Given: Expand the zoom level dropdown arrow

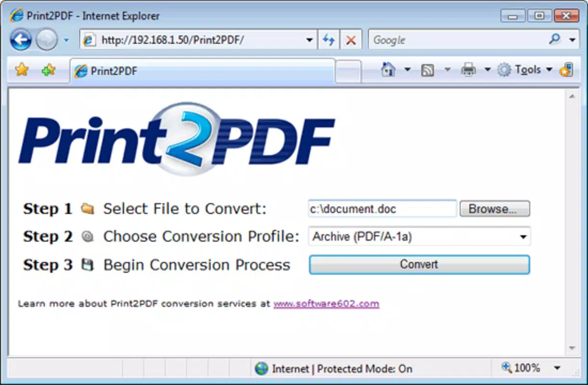Looking at the screenshot, I should (557, 369).
